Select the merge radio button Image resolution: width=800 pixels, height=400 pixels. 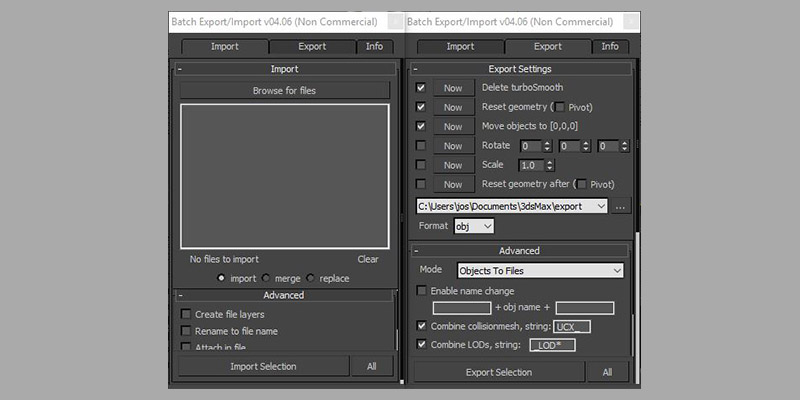[x=266, y=278]
